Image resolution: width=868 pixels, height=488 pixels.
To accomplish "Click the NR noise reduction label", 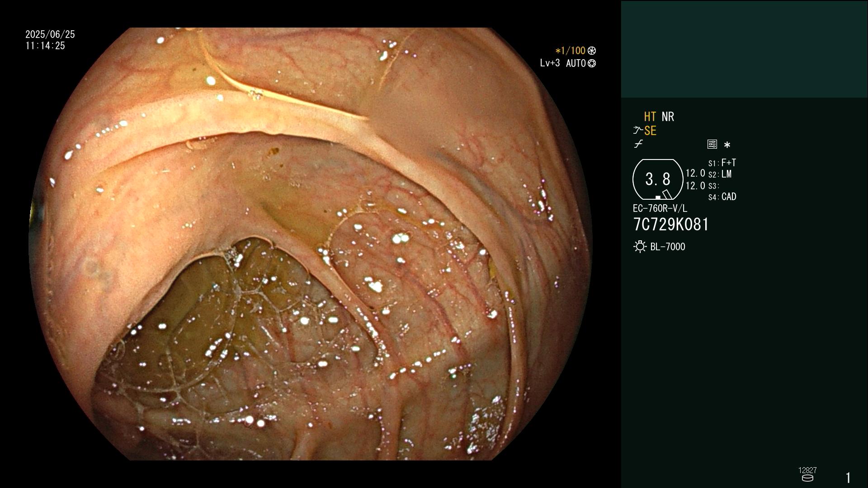I will pos(668,117).
